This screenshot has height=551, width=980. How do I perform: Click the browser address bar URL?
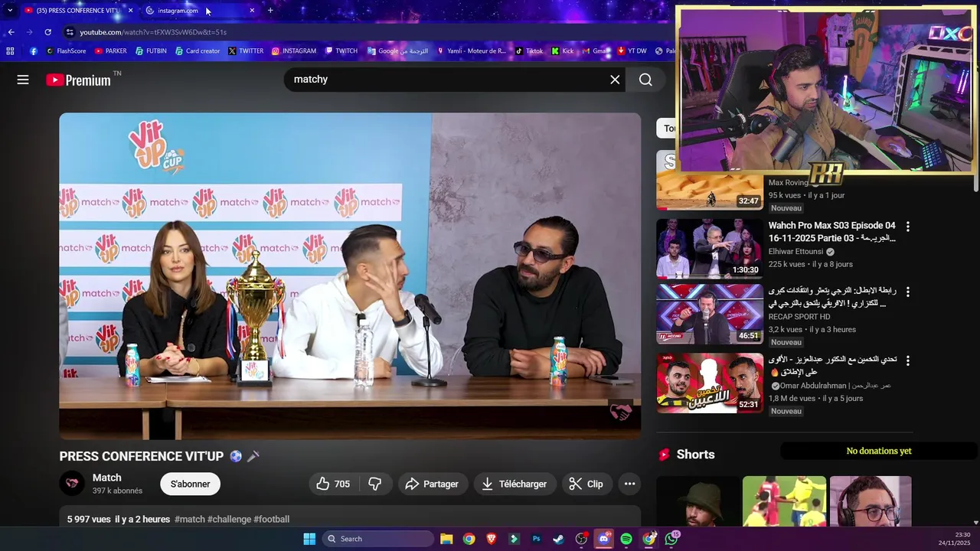(153, 32)
